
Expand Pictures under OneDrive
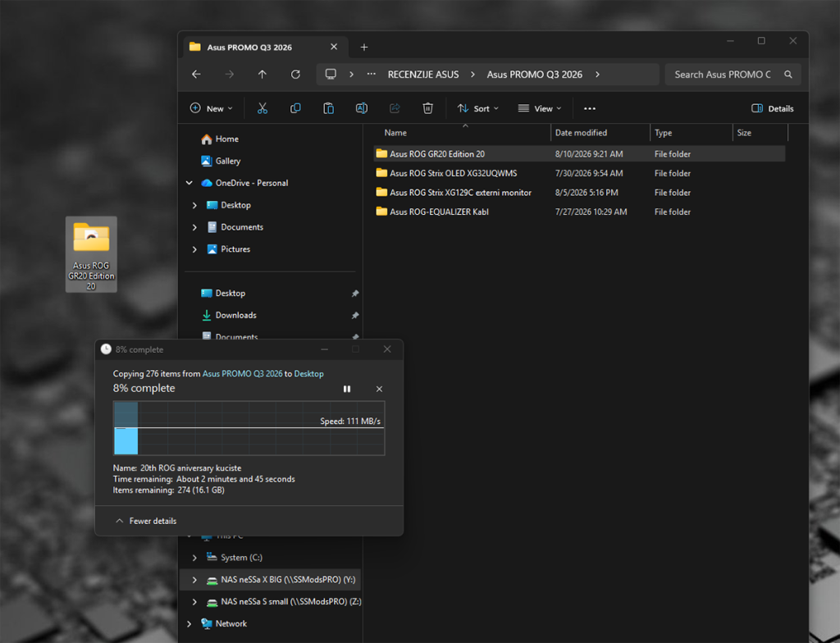194,249
